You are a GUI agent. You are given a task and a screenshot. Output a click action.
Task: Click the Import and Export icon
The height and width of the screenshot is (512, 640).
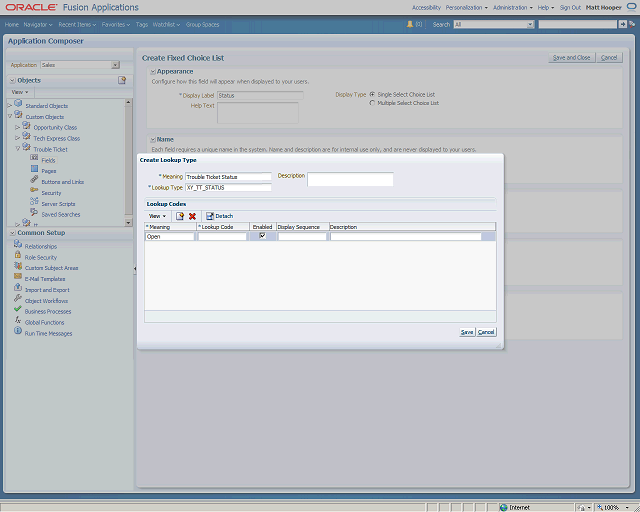pyautogui.click(x=18, y=287)
